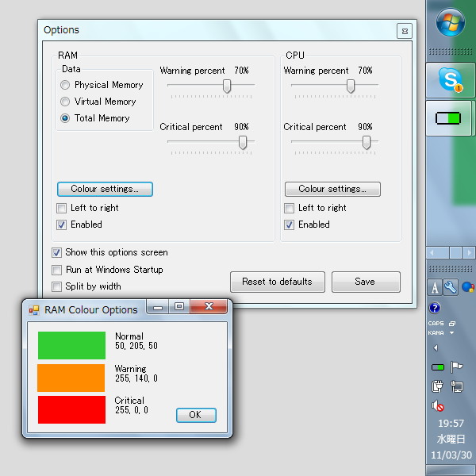Viewport: 476px width, 476px height.
Task: Click the CPU Warning percent slider thumb
Action: tap(351, 86)
